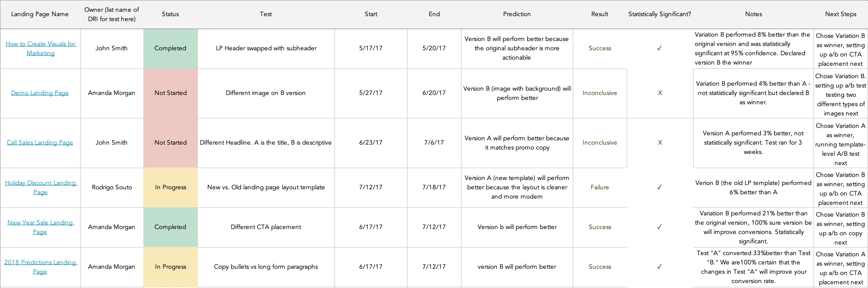Open the Holiday Discount Landing Page link

click(x=40, y=187)
